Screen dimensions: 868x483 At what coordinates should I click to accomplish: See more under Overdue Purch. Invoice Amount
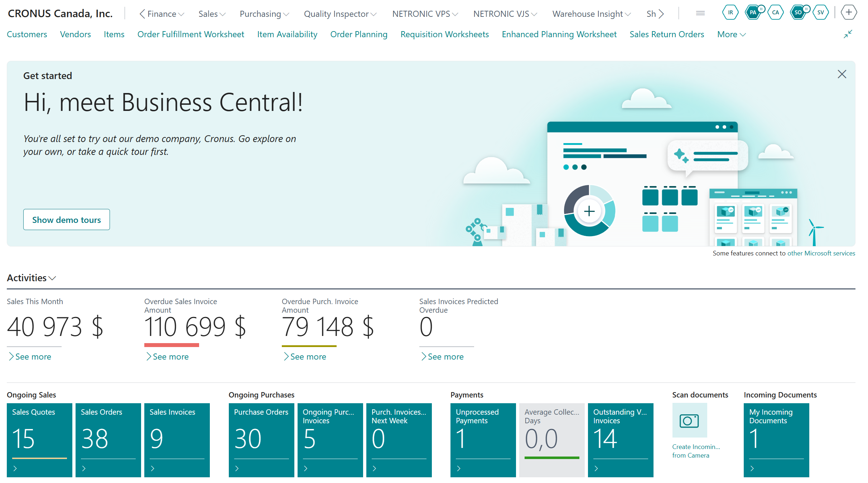tap(305, 357)
